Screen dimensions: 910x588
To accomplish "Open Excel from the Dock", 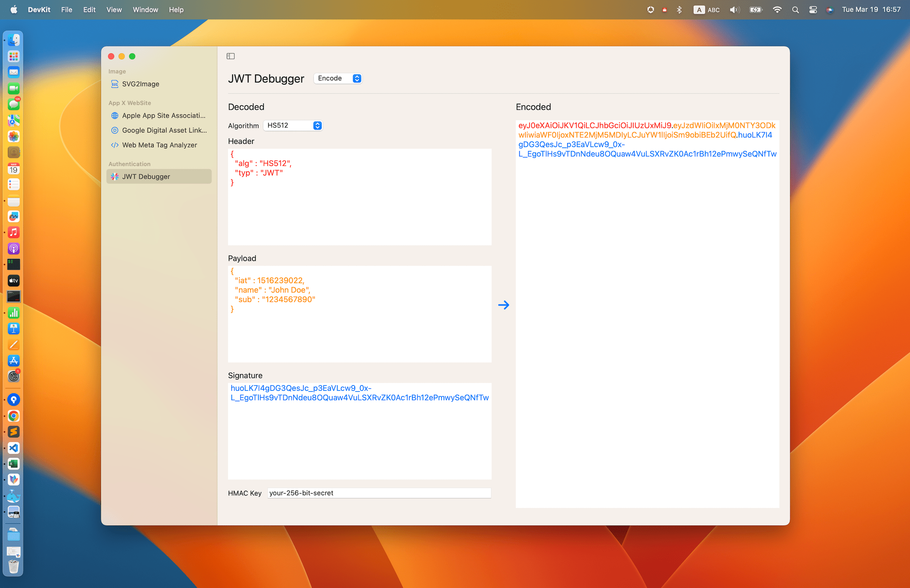I will 14,464.
